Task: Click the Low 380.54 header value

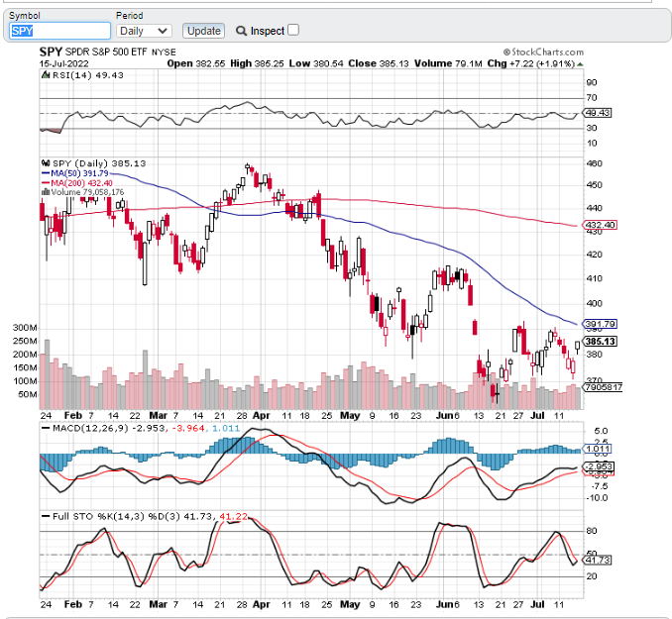Action: [x=316, y=63]
